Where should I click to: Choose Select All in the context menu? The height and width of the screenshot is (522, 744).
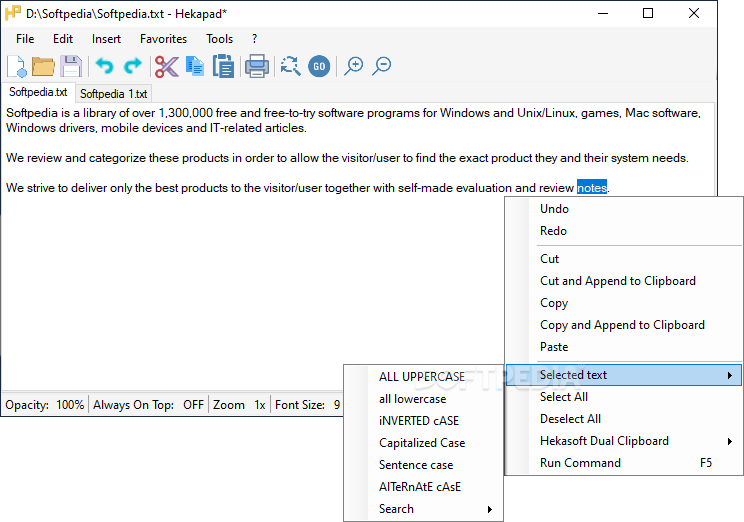point(624,397)
